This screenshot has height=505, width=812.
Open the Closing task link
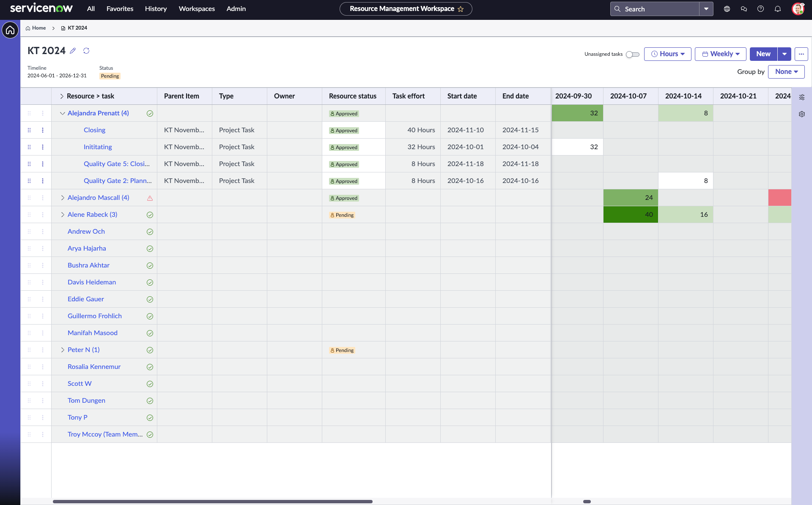[x=94, y=130]
